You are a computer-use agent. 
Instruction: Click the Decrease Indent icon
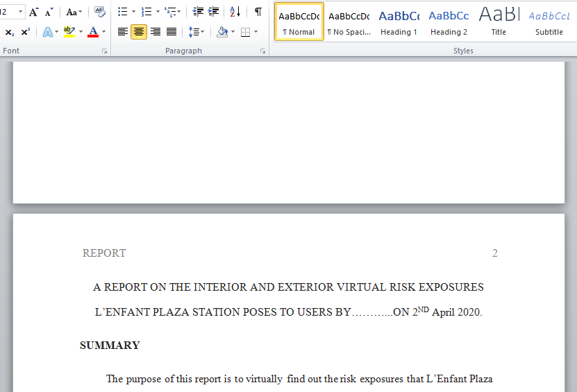[x=198, y=12]
